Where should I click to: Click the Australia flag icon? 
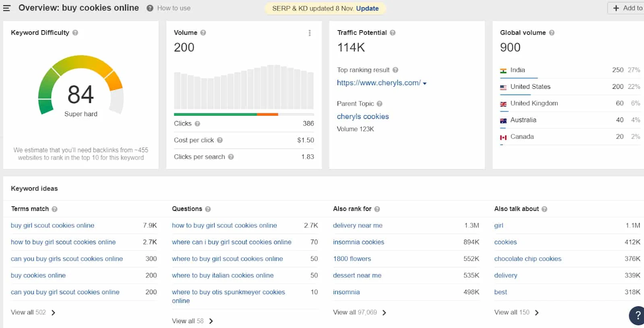pos(503,120)
